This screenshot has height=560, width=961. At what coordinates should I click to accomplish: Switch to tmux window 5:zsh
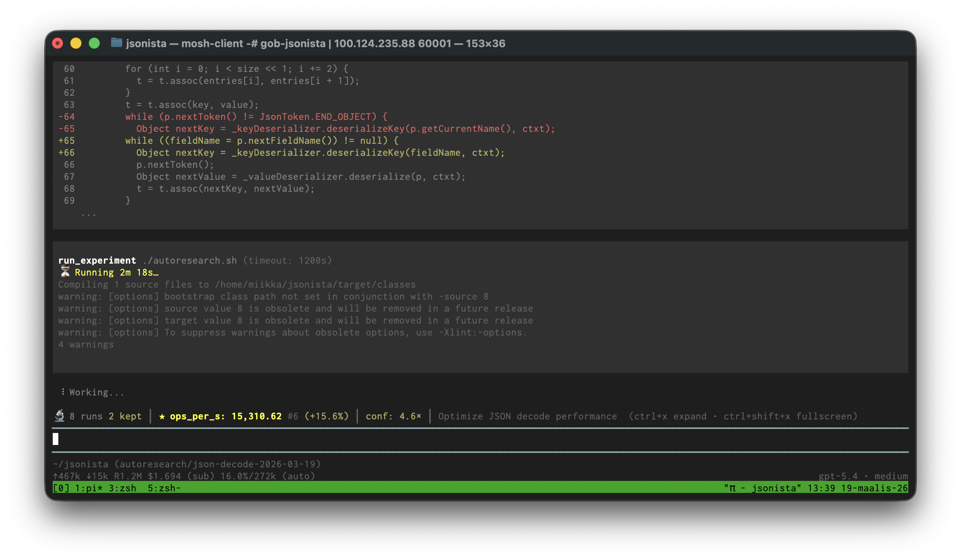pyautogui.click(x=163, y=488)
